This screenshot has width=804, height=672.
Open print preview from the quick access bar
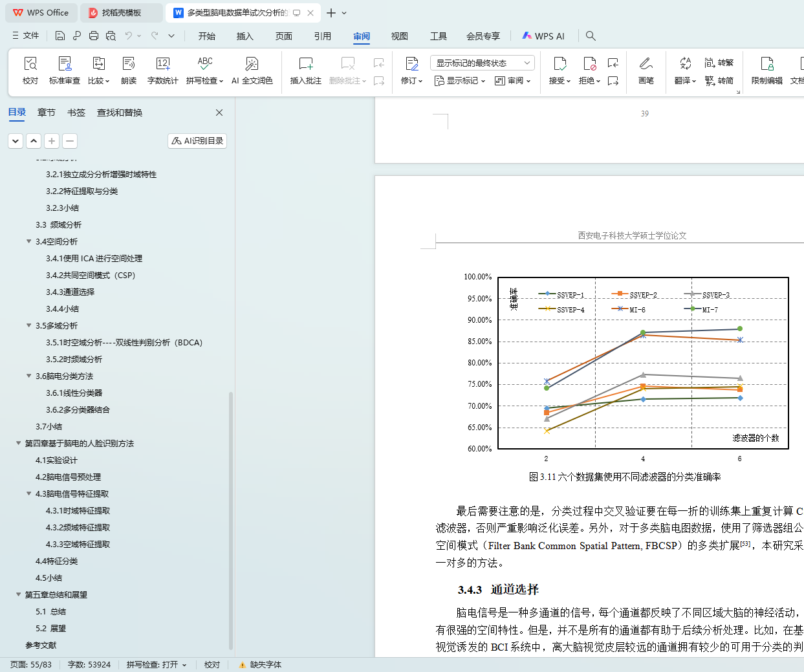pyautogui.click(x=111, y=36)
